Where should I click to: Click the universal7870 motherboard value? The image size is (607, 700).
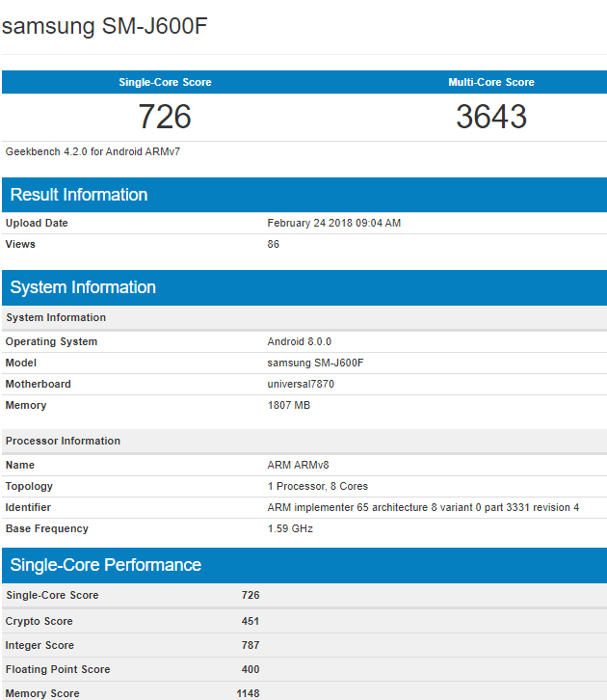[x=301, y=384]
